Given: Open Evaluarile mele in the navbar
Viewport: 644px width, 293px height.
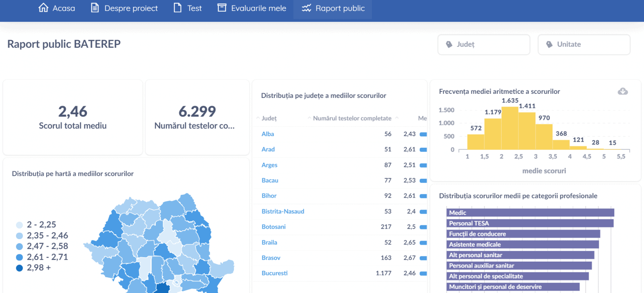Looking at the screenshot, I should 252,8.
